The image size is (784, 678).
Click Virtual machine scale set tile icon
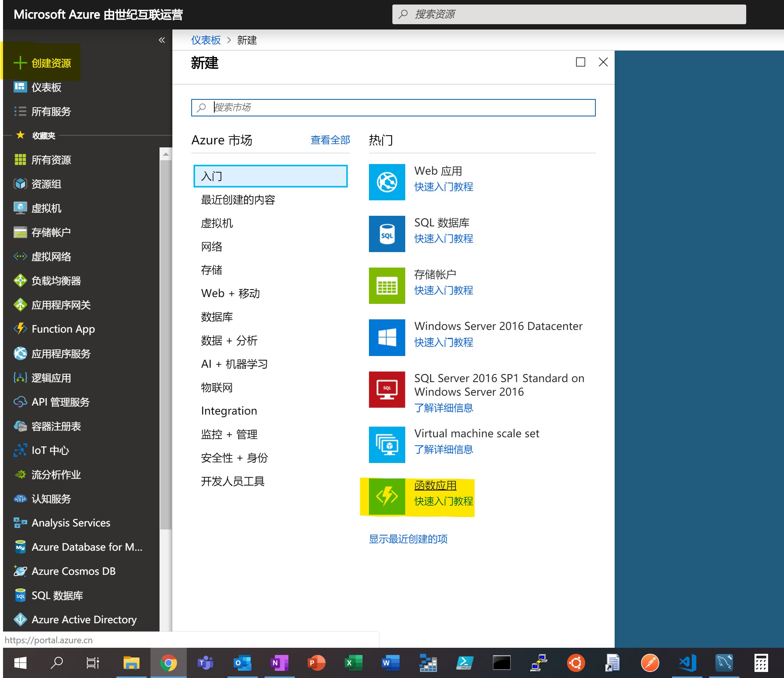(x=387, y=444)
